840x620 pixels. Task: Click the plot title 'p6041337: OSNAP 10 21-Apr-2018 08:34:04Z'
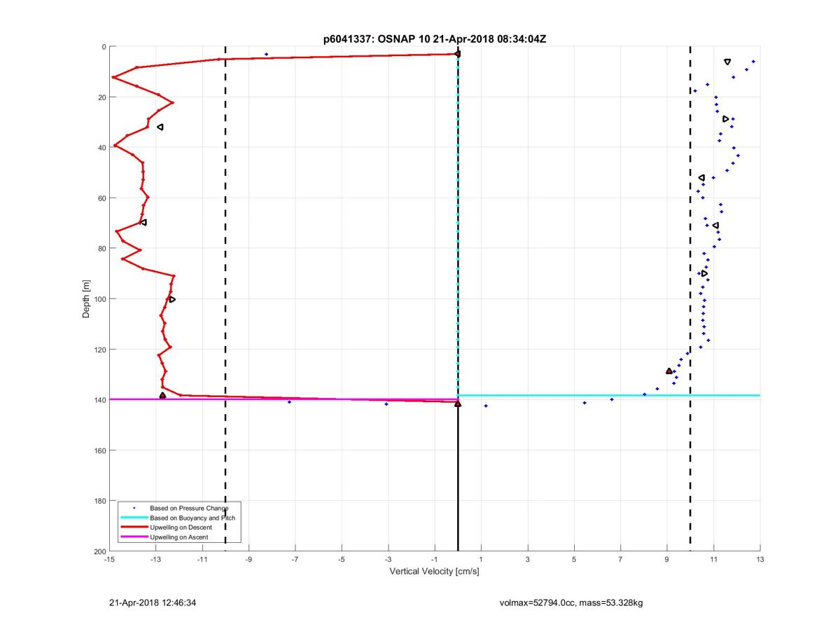coord(434,39)
